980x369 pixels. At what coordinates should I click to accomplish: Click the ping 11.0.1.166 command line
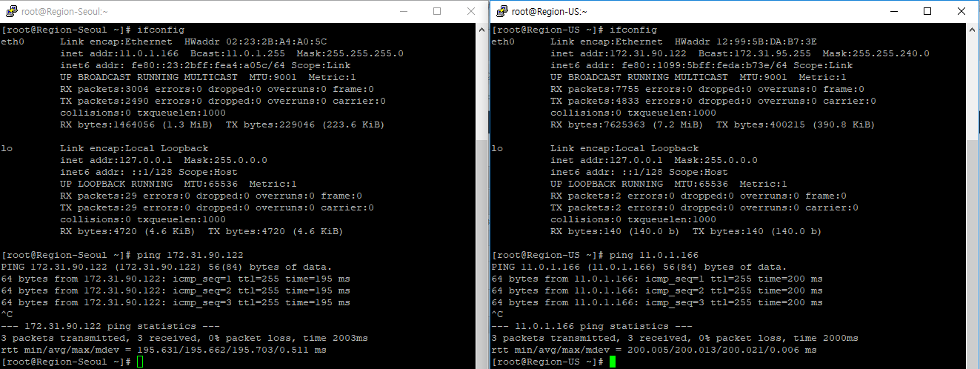pyautogui.click(x=595, y=255)
